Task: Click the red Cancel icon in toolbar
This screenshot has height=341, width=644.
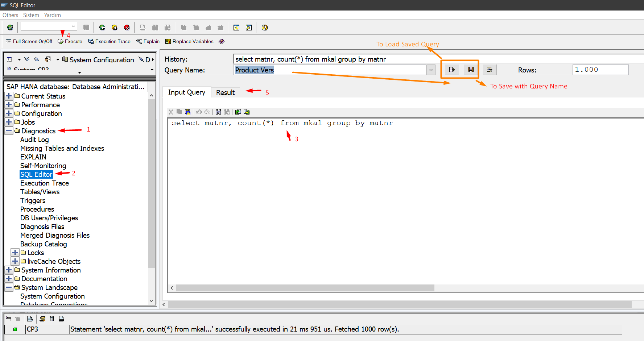Action: point(127,28)
